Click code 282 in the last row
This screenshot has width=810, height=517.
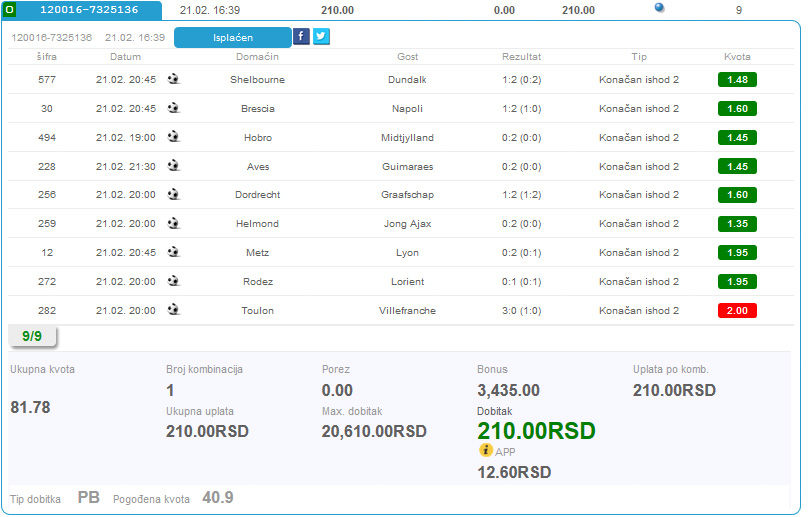point(47,310)
